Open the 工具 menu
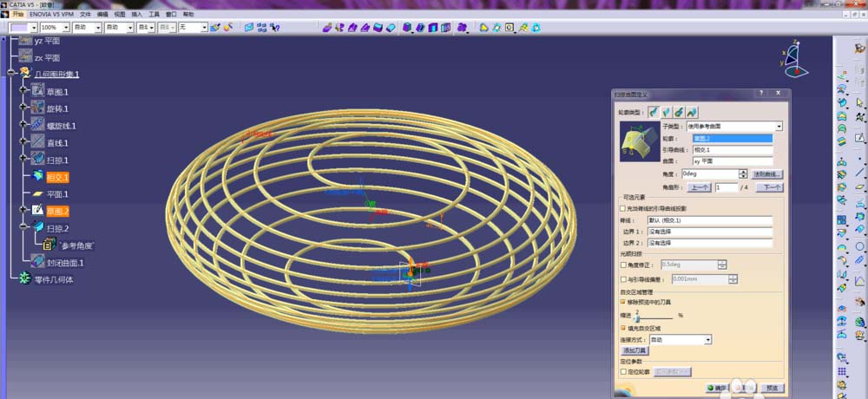The image size is (868, 399). [x=155, y=14]
